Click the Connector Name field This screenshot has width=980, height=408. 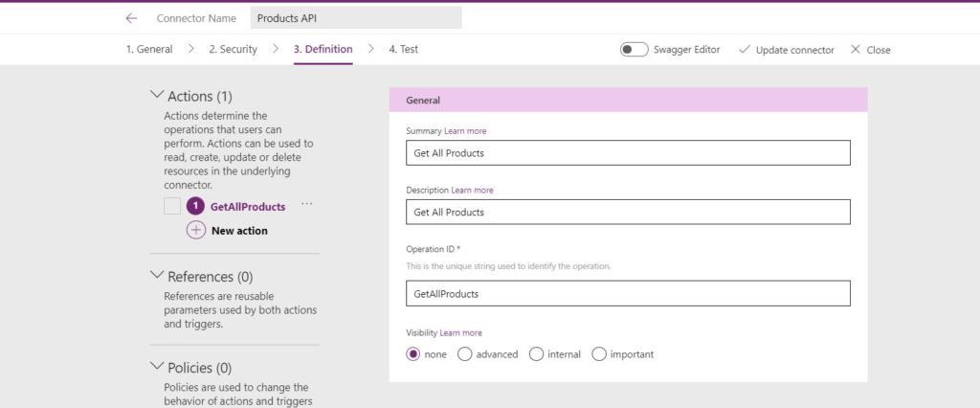tap(356, 18)
